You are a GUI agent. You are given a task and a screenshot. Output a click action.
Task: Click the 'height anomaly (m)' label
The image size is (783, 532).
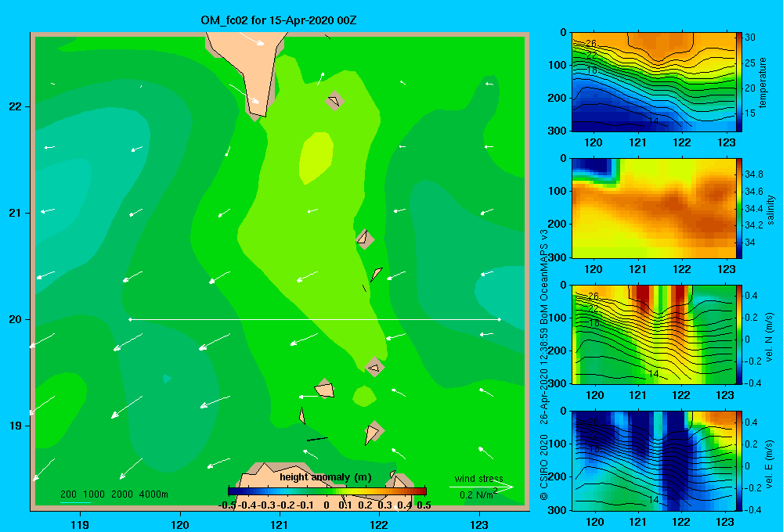point(326,477)
